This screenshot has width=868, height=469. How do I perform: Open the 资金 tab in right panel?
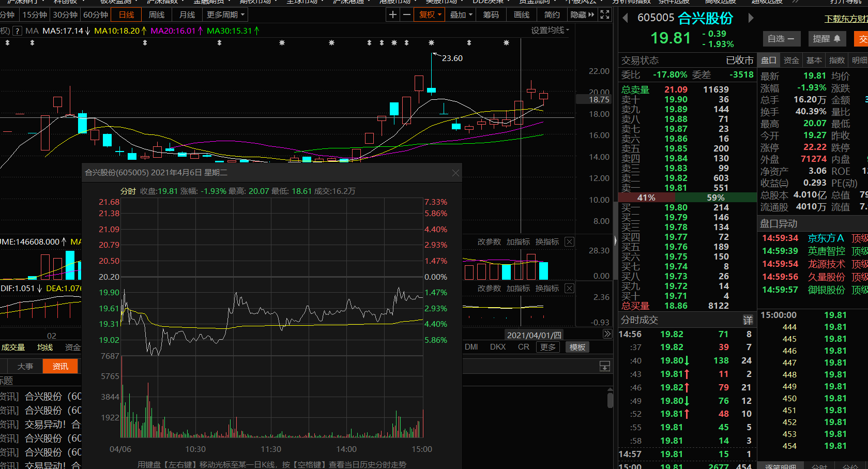tap(791, 60)
